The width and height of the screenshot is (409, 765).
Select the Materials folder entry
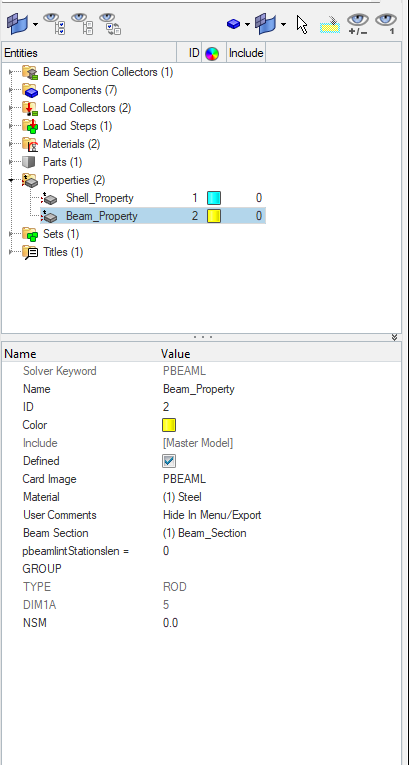(71, 144)
